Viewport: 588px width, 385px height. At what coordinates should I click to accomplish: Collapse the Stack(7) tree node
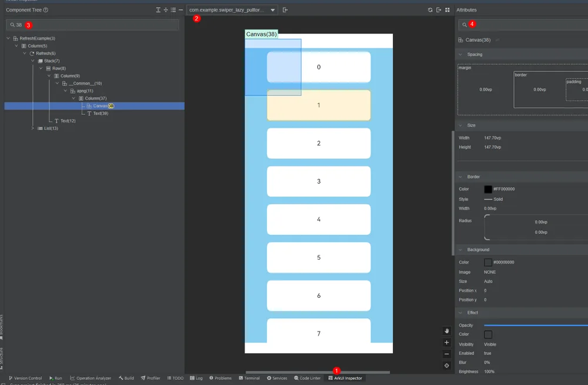click(32, 61)
